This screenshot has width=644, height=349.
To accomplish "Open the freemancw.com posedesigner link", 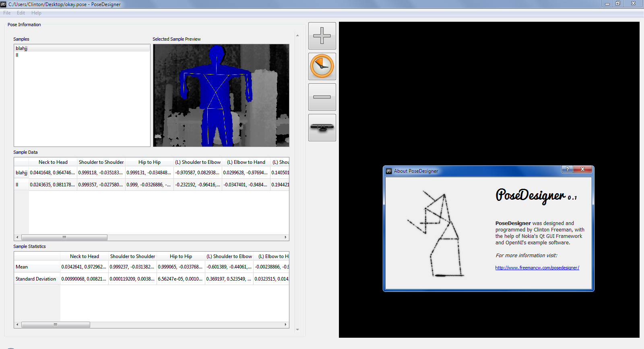I will tap(537, 268).
